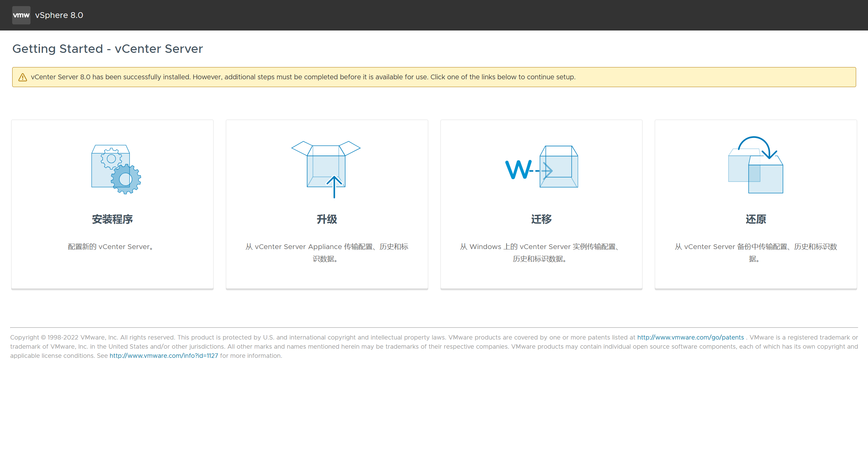Open the 升级 upgrade card title
This screenshot has width=868, height=471.
[x=327, y=219]
